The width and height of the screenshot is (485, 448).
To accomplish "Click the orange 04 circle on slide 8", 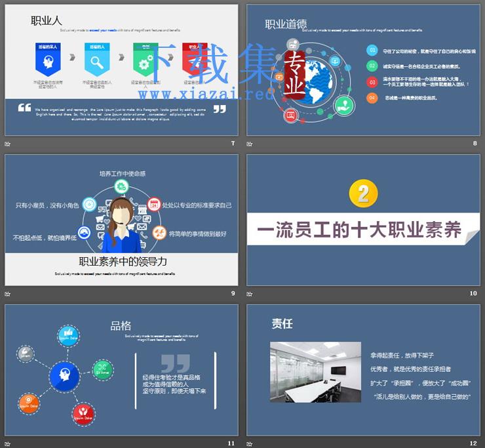I will tap(372, 98).
